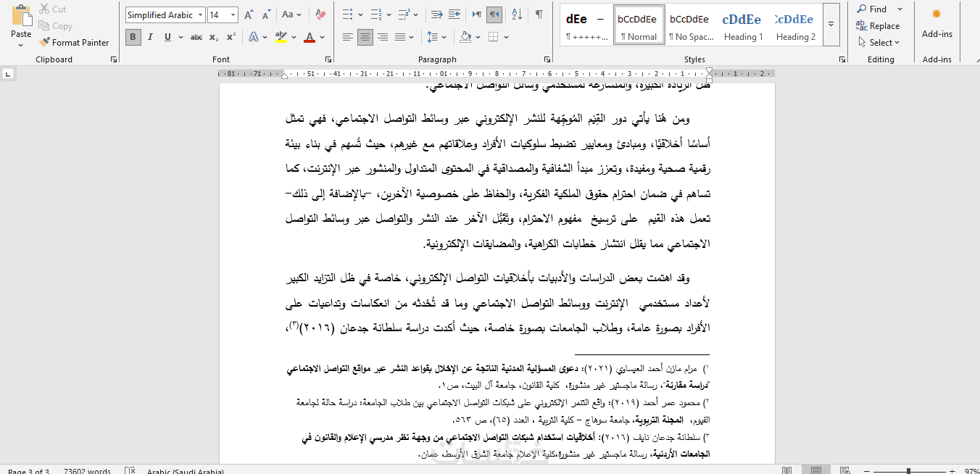Viewport: 980px width, 474px height.
Task: Open the Styles pane launcher
Action: 842,59
